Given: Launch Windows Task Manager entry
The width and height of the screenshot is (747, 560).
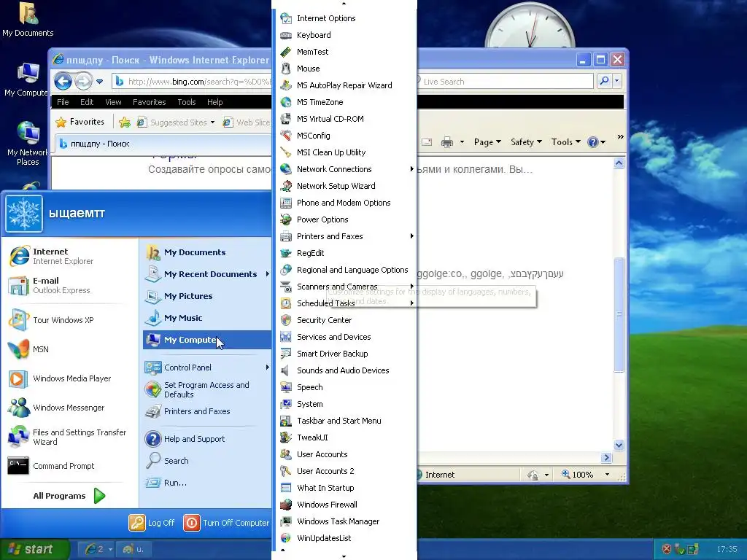Looking at the screenshot, I should coord(344,521).
